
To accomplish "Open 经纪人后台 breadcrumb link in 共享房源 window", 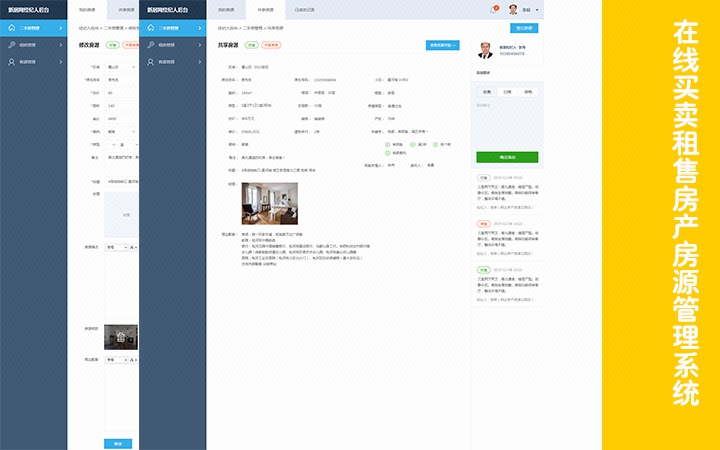I will pyautogui.click(x=227, y=28).
